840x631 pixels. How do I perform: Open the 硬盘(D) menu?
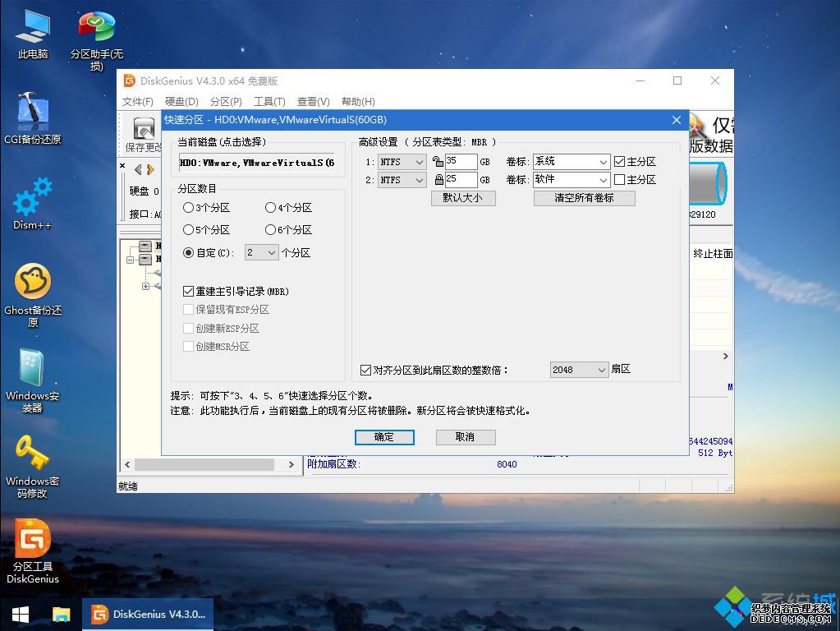click(181, 101)
